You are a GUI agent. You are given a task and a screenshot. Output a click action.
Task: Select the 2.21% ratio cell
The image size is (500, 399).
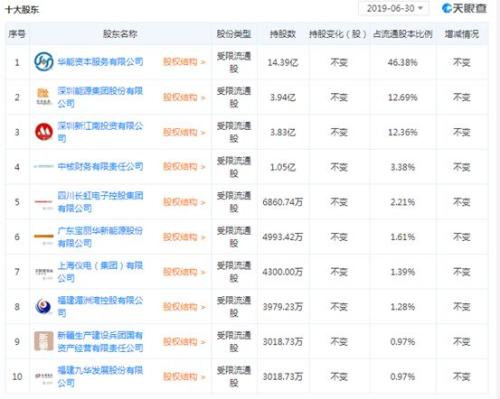(402, 202)
